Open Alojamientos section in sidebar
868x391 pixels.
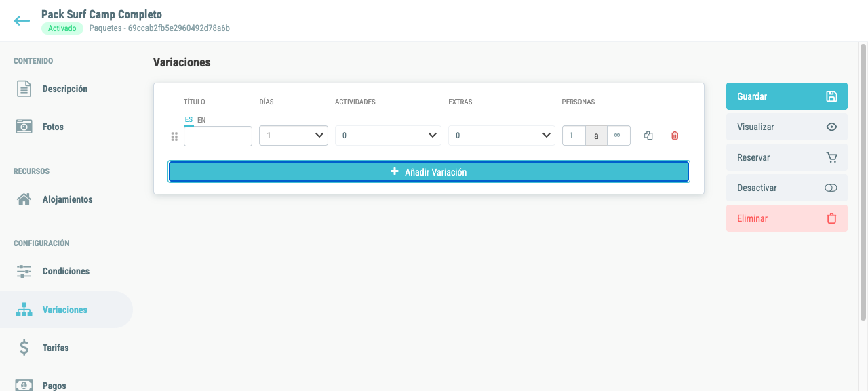click(66, 199)
